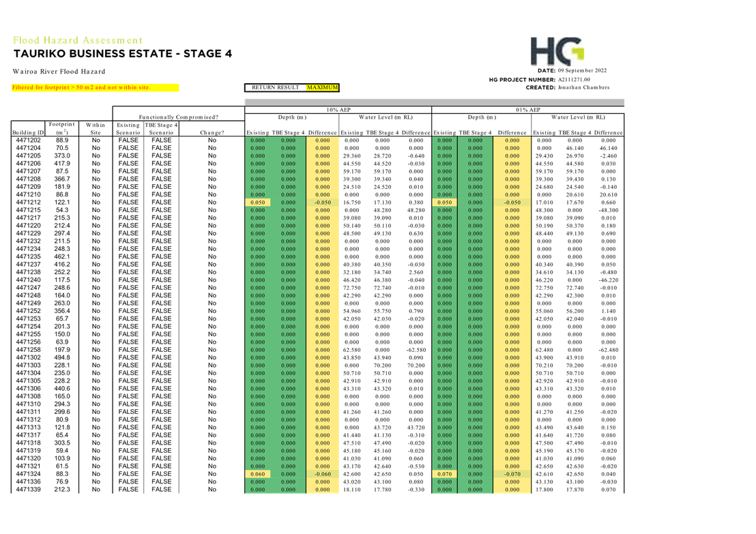
Task: Select the Building ID column header
Action: coord(28,132)
